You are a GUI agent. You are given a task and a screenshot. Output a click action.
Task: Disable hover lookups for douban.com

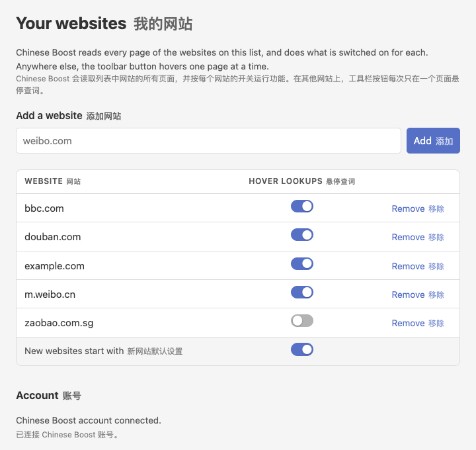[x=301, y=235]
